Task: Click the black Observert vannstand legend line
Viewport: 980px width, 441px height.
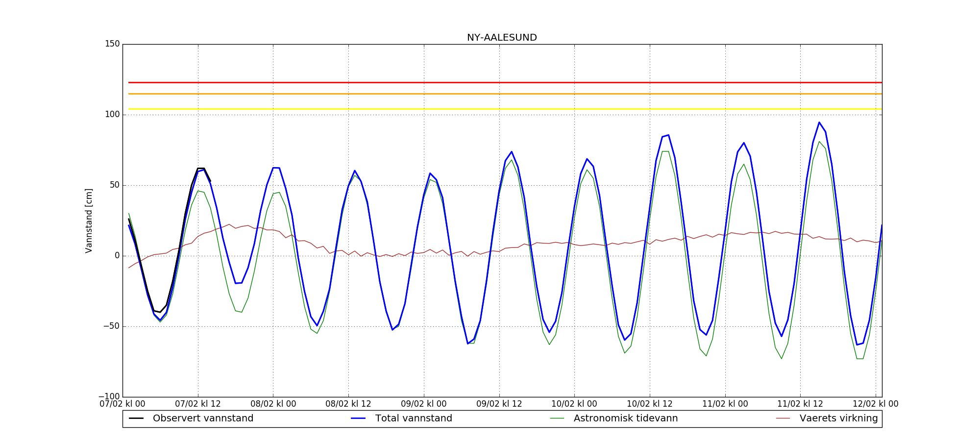Action: tap(136, 418)
